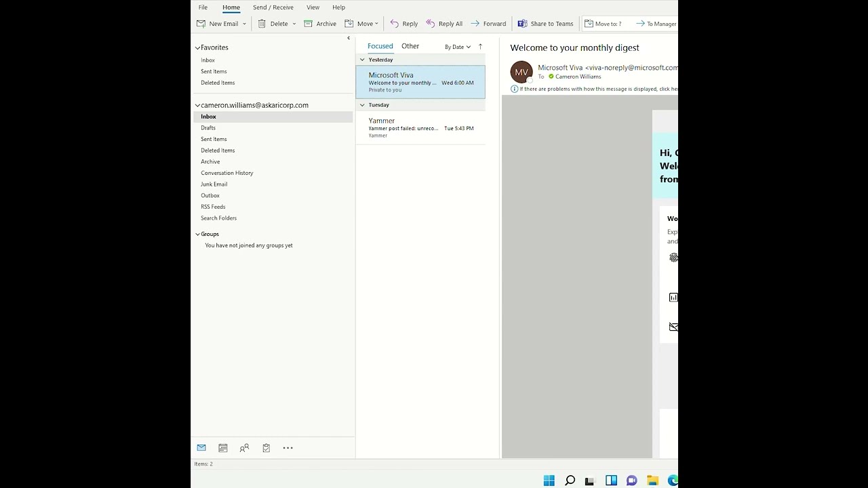
Task: Click the message display problems info bar
Action: coord(594,89)
